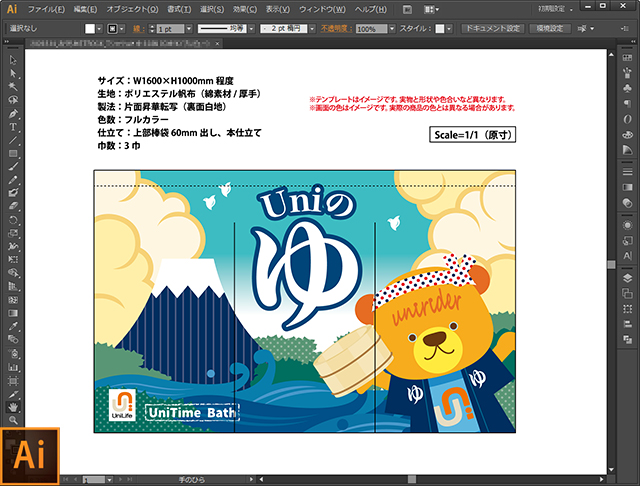Image resolution: width=640 pixels, height=486 pixels.
Task: Choose the Magic Wand tool
Action: click(13, 87)
